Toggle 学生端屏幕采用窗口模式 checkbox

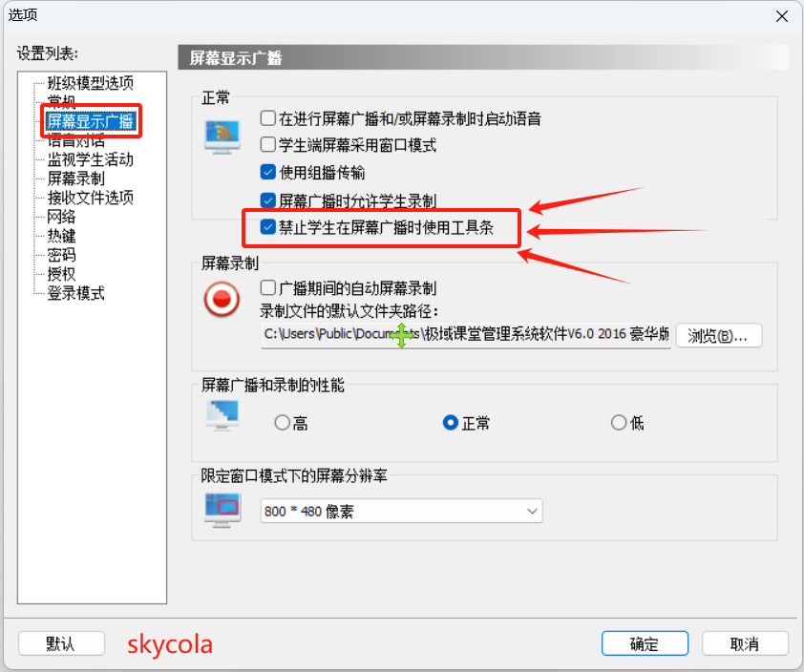[267, 145]
